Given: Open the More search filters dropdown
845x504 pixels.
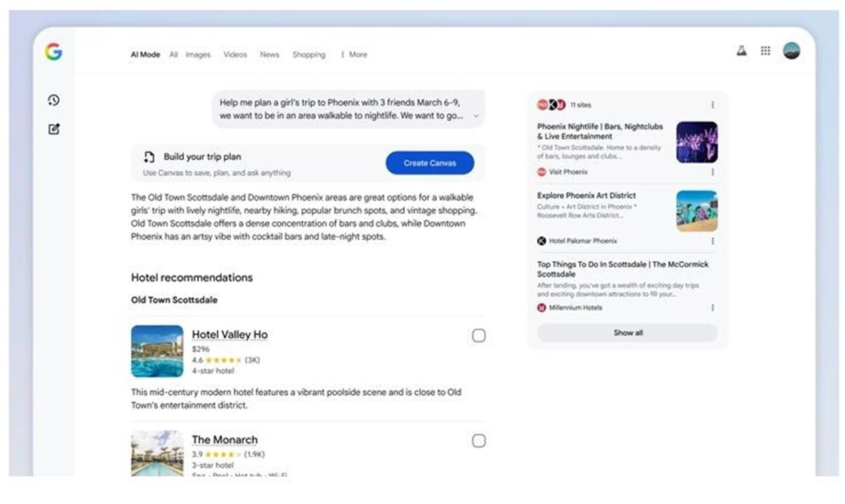Looking at the screenshot, I should [x=354, y=55].
